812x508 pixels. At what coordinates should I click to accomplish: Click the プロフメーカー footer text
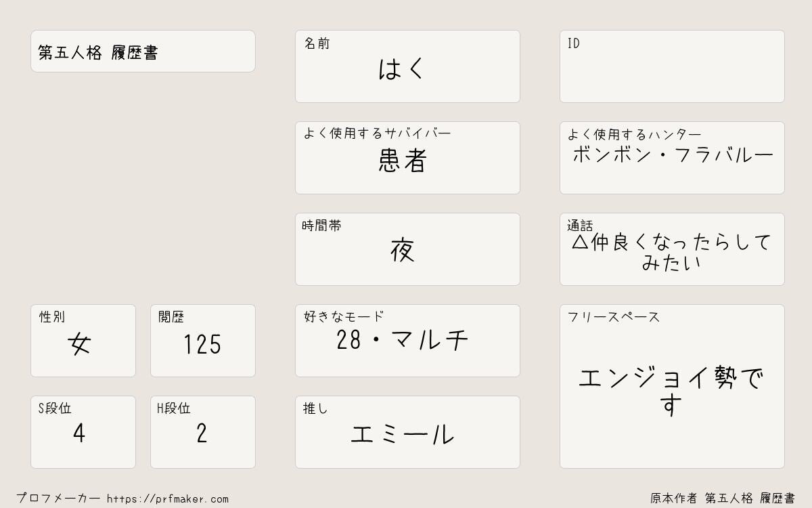58,499
